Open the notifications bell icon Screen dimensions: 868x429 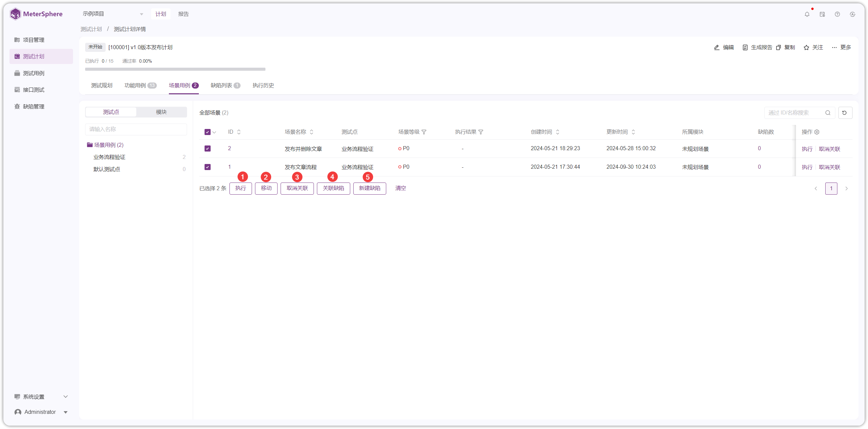807,14
